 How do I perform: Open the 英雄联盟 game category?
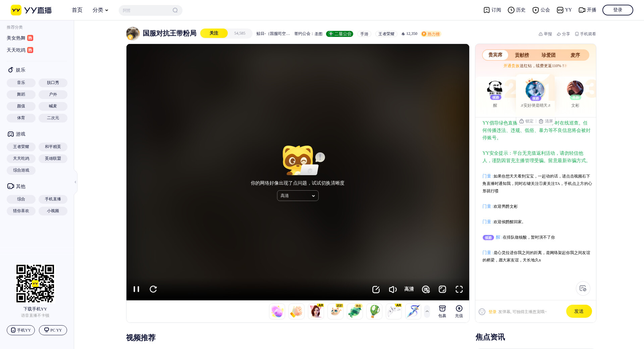53,158
